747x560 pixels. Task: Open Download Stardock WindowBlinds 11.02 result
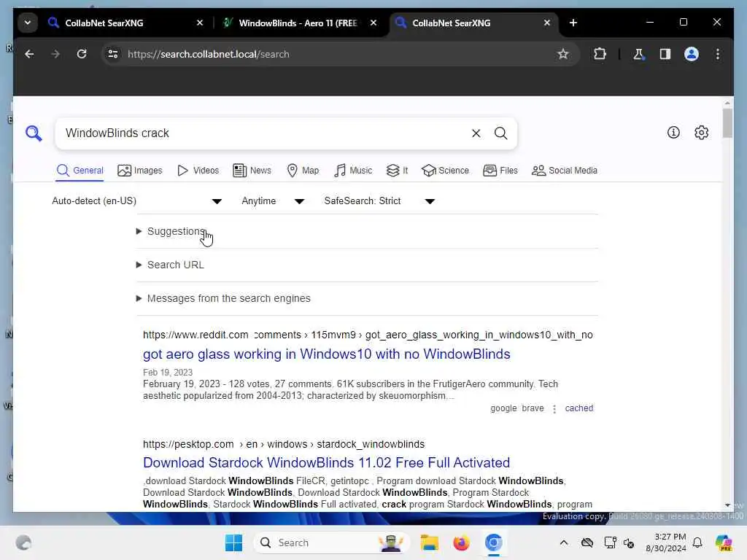326,463
